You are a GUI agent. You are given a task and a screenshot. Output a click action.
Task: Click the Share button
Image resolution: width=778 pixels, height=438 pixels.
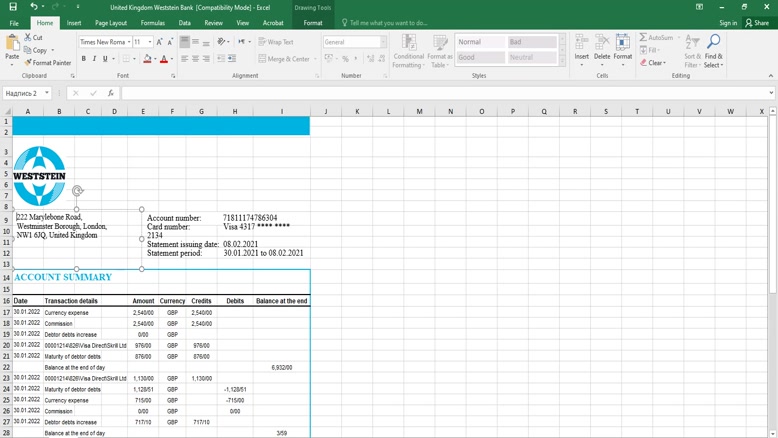click(x=759, y=23)
